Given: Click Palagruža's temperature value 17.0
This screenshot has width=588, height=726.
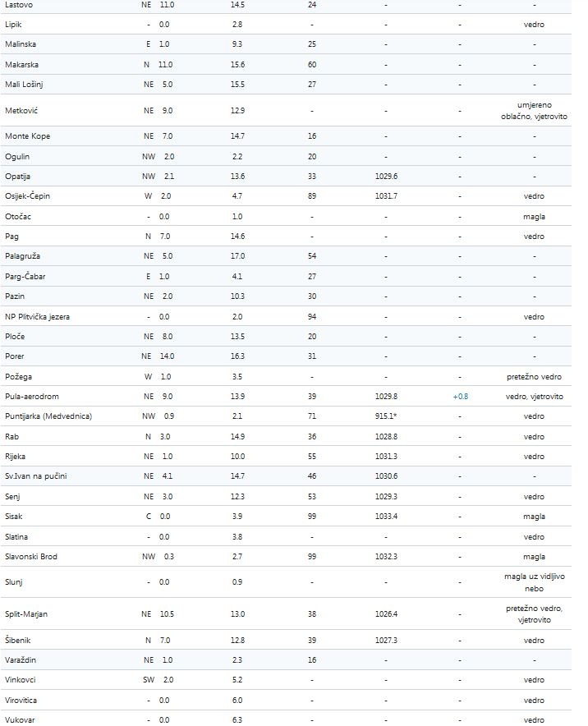Looking at the screenshot, I should [237, 256].
